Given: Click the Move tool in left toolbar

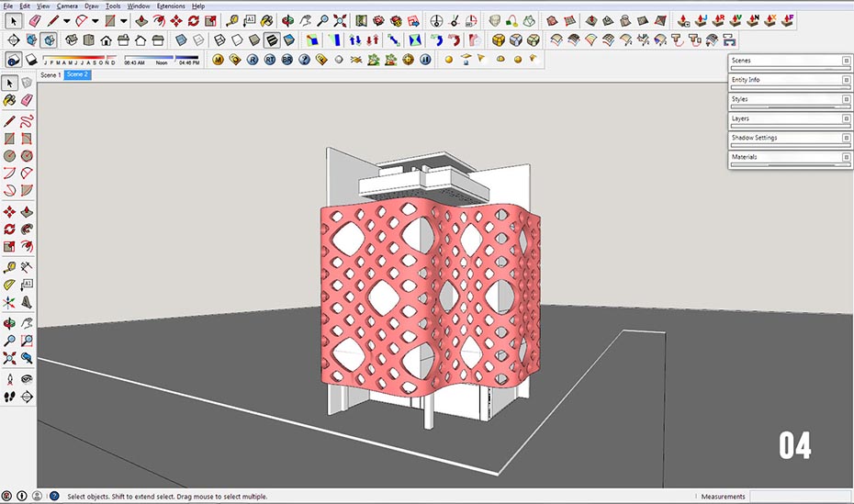Looking at the screenshot, I should [x=10, y=211].
